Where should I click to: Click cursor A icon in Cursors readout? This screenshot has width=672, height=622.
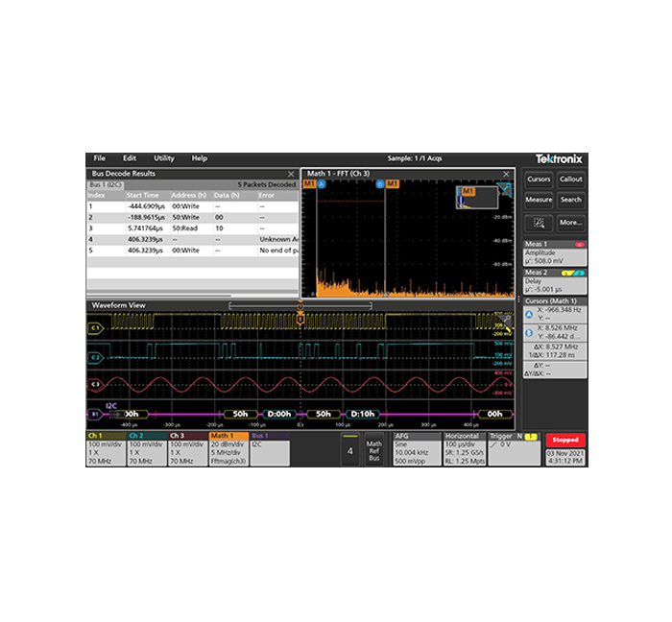click(529, 315)
